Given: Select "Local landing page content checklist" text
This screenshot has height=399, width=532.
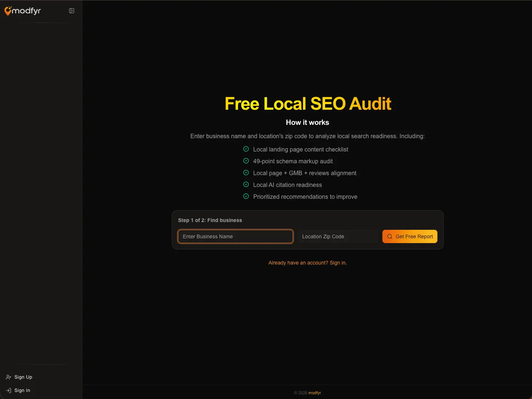Looking at the screenshot, I should point(301,149).
